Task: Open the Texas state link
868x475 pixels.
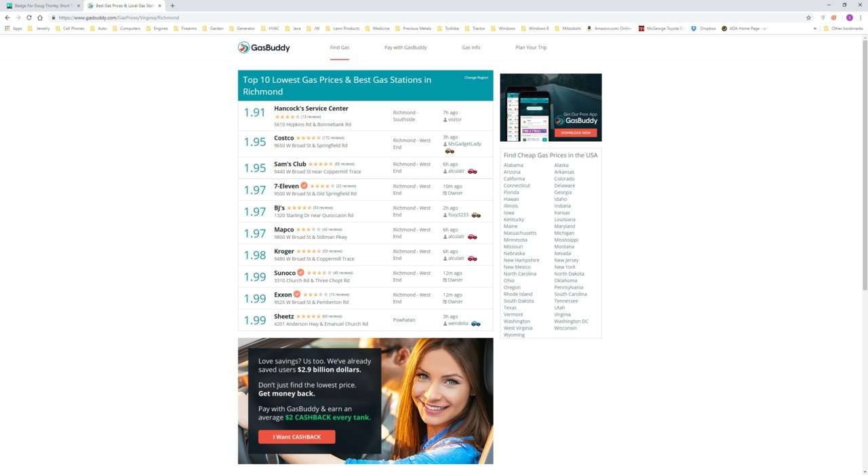Action: (510, 308)
